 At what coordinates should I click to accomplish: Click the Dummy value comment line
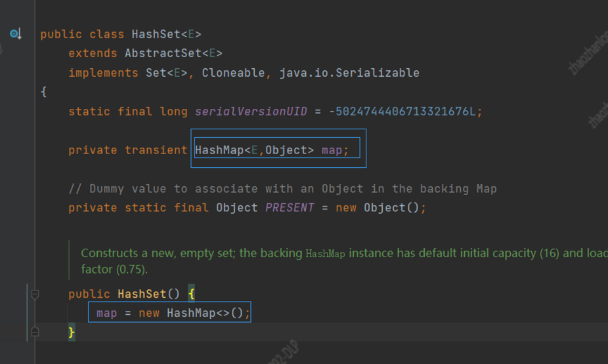pyautogui.click(x=282, y=189)
